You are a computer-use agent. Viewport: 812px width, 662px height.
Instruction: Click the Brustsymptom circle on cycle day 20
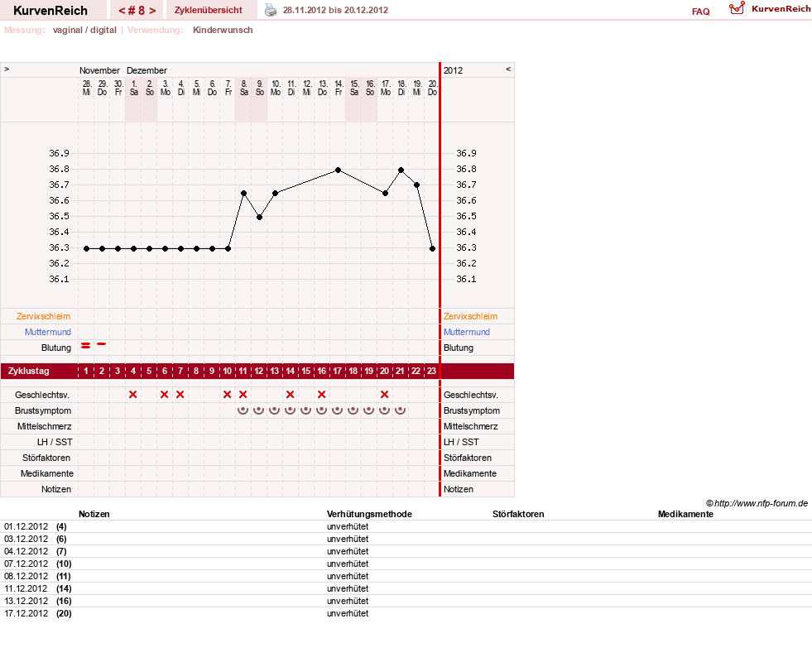coord(384,410)
